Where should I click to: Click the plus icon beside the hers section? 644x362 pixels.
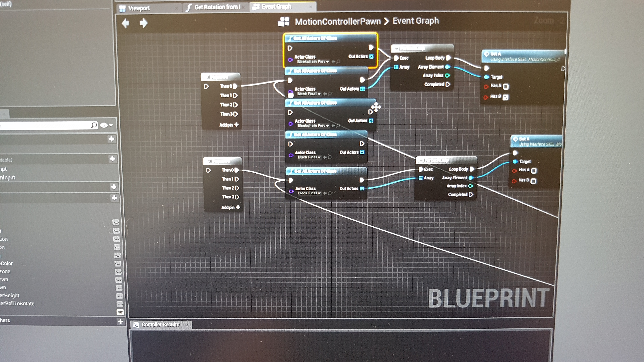point(120,321)
